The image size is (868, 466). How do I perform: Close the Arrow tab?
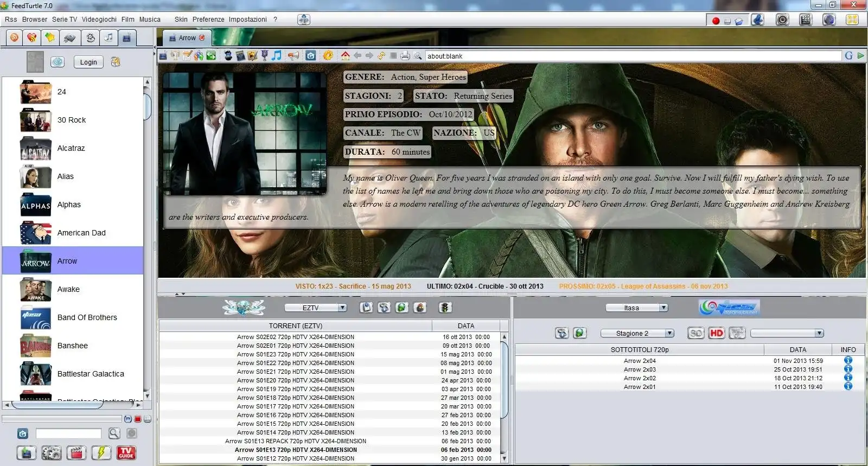coord(202,38)
